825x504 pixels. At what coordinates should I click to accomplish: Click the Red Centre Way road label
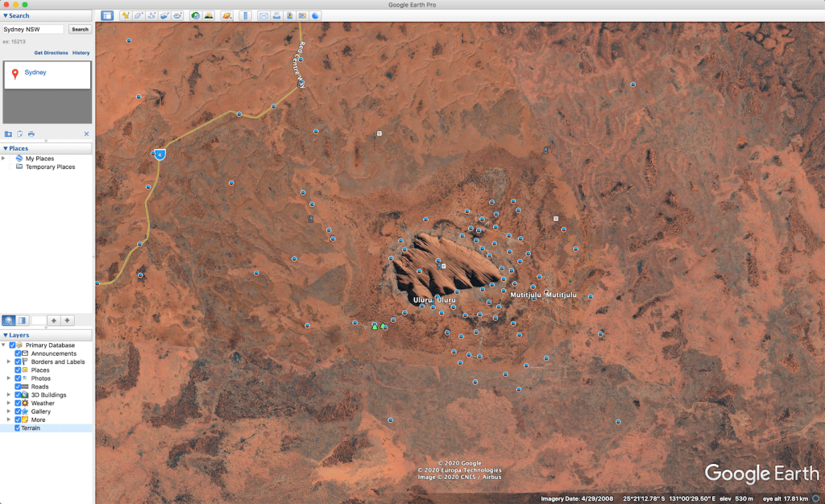(x=300, y=64)
